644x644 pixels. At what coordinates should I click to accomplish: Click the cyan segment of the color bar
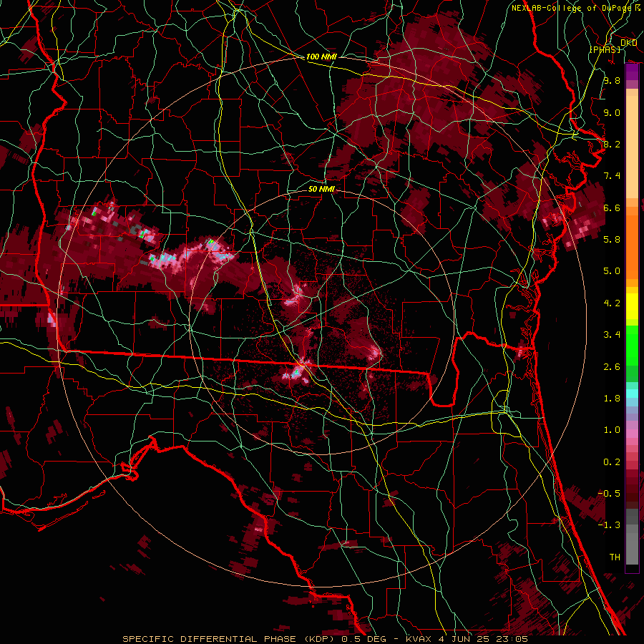(x=632, y=394)
